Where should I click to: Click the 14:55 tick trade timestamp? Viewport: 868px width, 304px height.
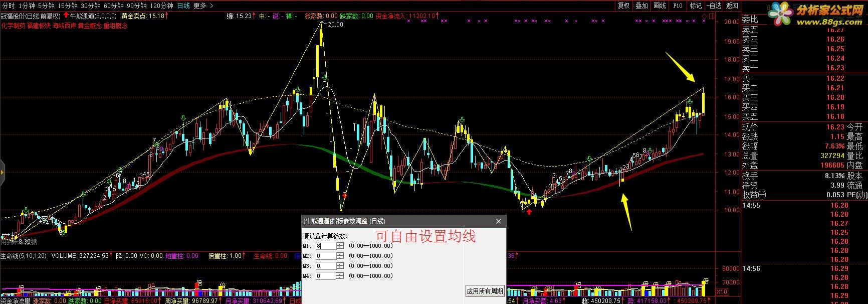pos(751,205)
